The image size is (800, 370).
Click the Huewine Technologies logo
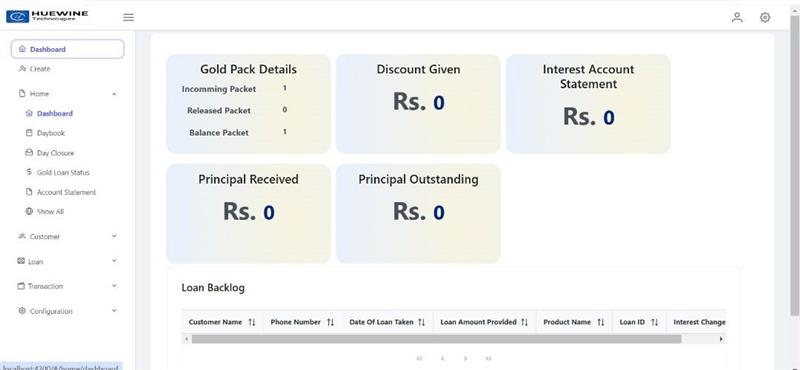point(47,16)
